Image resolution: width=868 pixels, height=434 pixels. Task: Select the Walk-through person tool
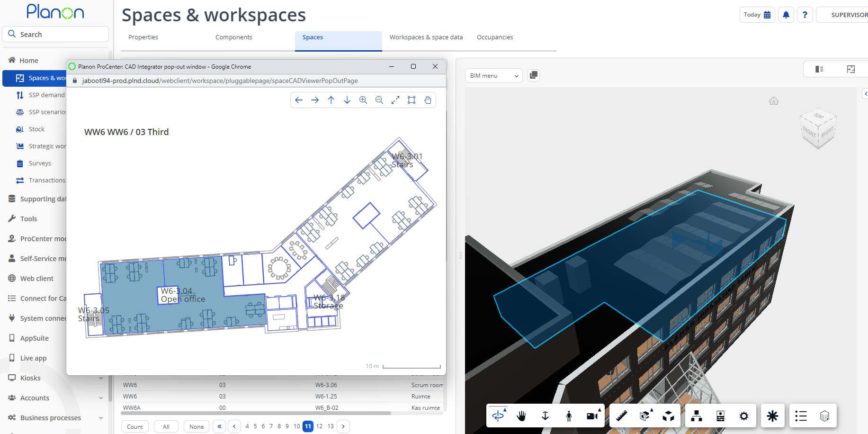click(569, 416)
